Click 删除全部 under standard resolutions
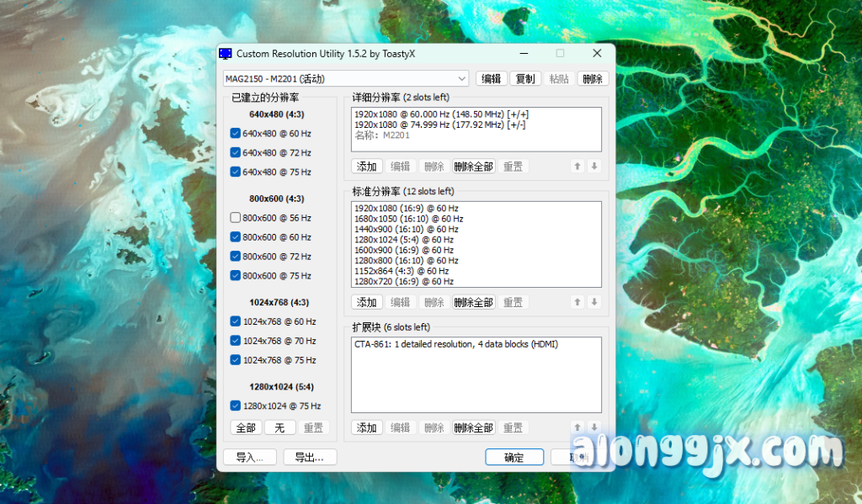 473,302
